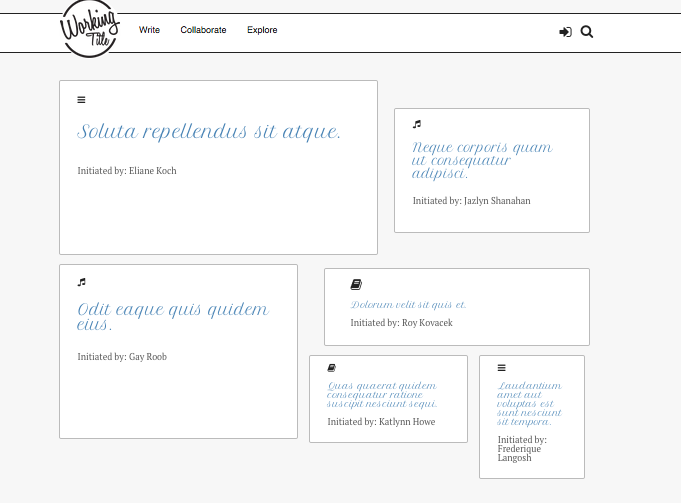Click the Working Title logo
This screenshot has height=503, width=681.
(90, 30)
